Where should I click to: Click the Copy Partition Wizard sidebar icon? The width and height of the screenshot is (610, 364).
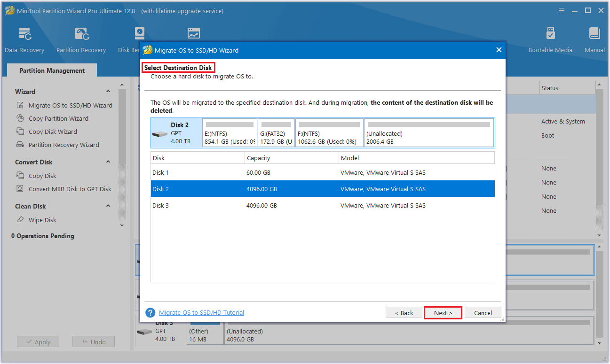pyautogui.click(x=20, y=118)
